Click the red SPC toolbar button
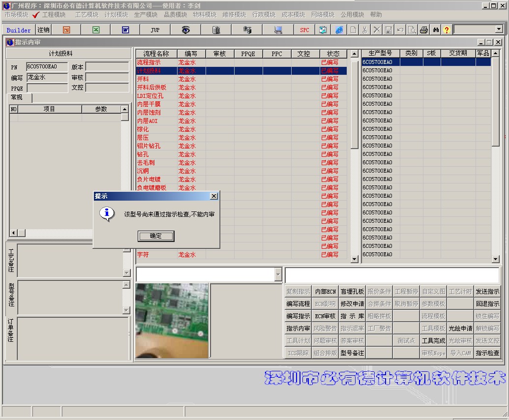509x420 pixels. (304, 30)
